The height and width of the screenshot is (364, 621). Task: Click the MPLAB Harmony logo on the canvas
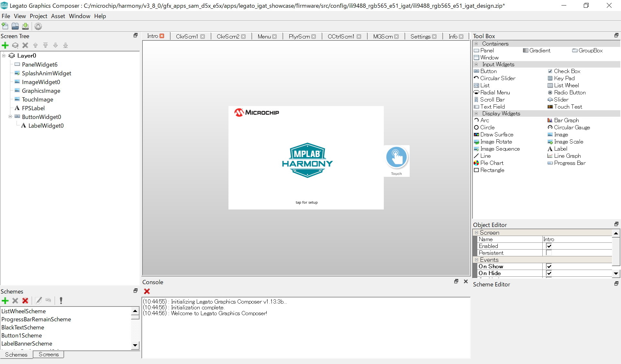point(307,160)
